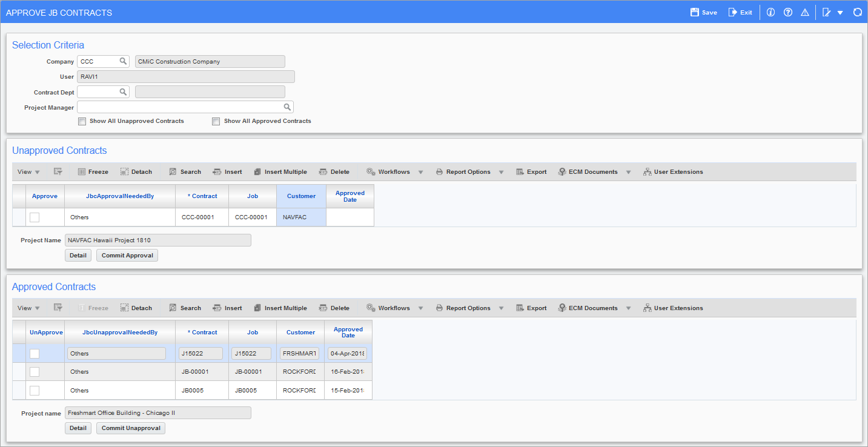Tick Approve checkbox for contract CCC-00001

tap(35, 217)
